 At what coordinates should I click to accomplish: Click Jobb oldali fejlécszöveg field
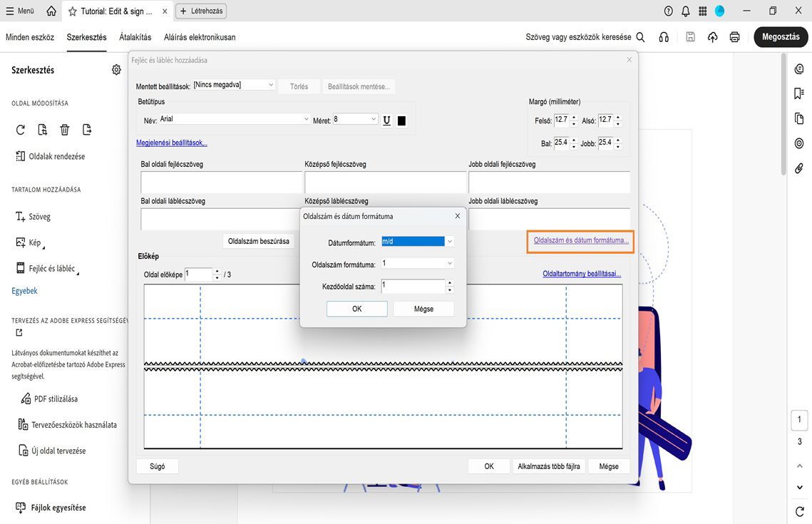click(550, 183)
